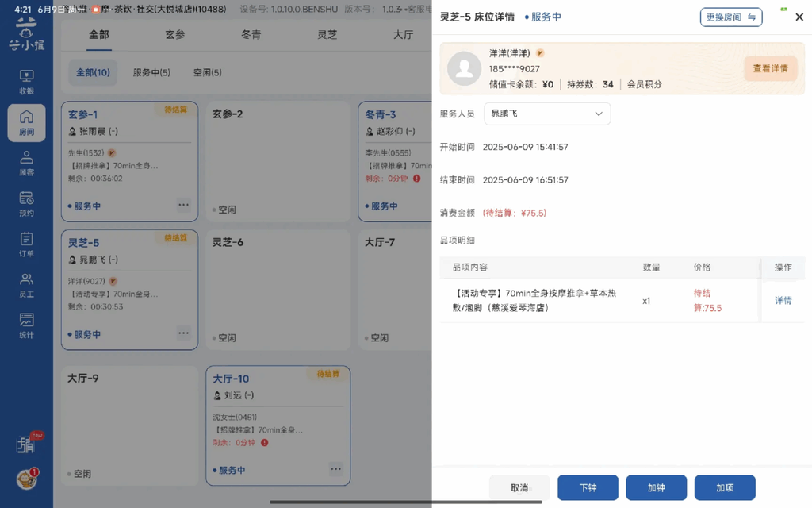This screenshot has width=812, height=508.
Task: Click end time 2025-06-09 16:51:57
Action: [525, 180]
